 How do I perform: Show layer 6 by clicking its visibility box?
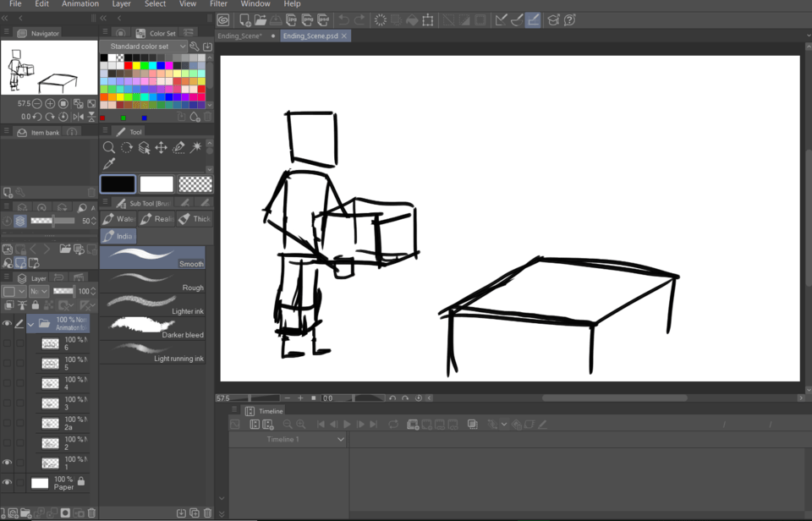pos(8,343)
